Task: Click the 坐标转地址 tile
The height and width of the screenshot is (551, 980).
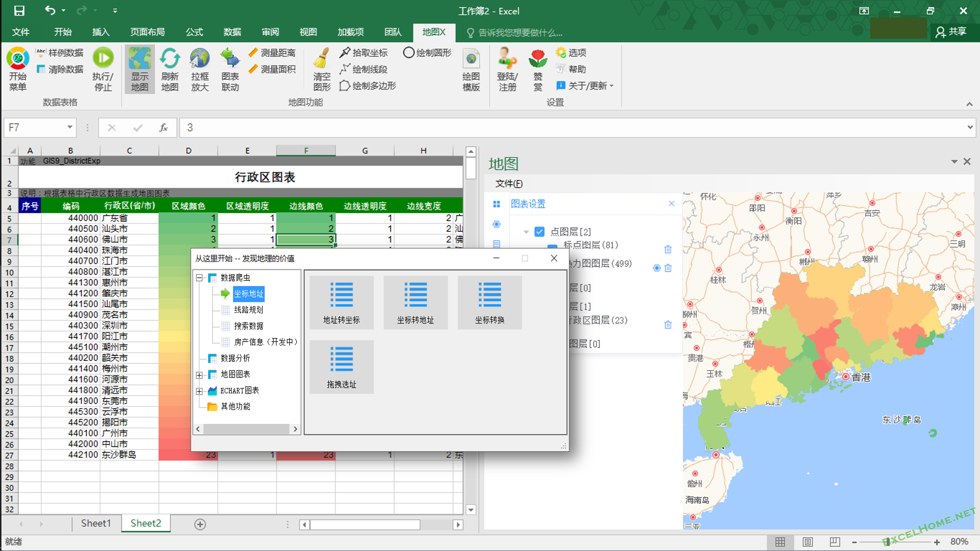Action: click(416, 303)
